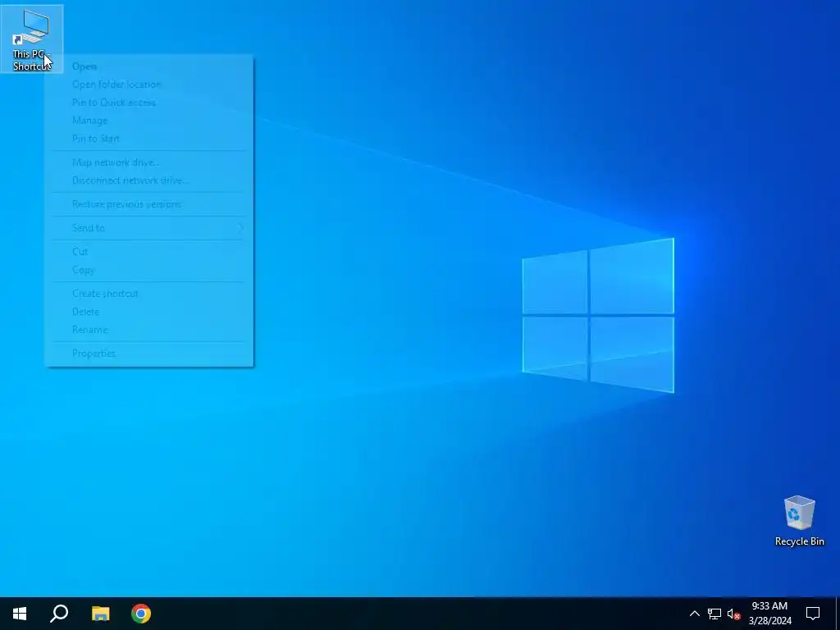Select Manage in the context menu

click(149, 121)
